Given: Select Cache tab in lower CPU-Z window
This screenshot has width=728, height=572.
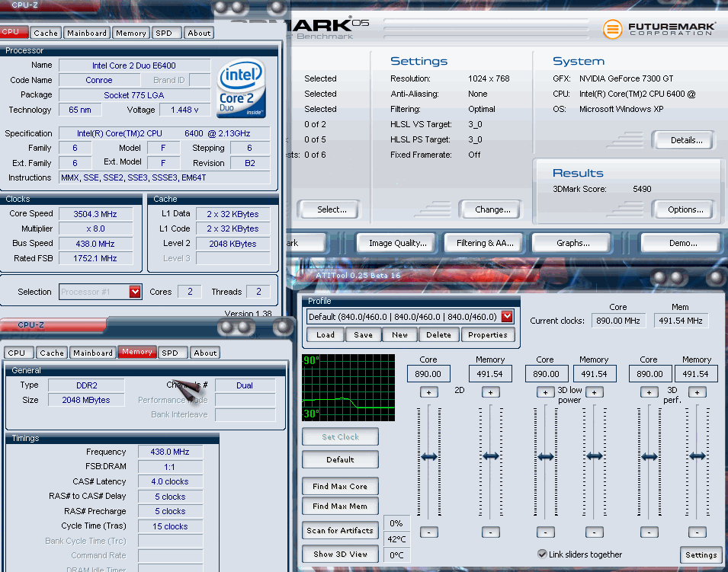Looking at the screenshot, I should coord(52,353).
